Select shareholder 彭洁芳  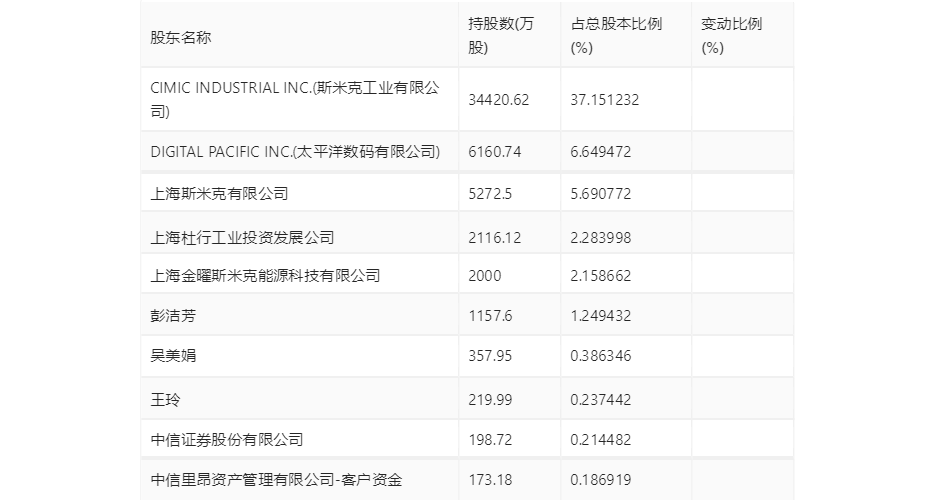(173, 315)
